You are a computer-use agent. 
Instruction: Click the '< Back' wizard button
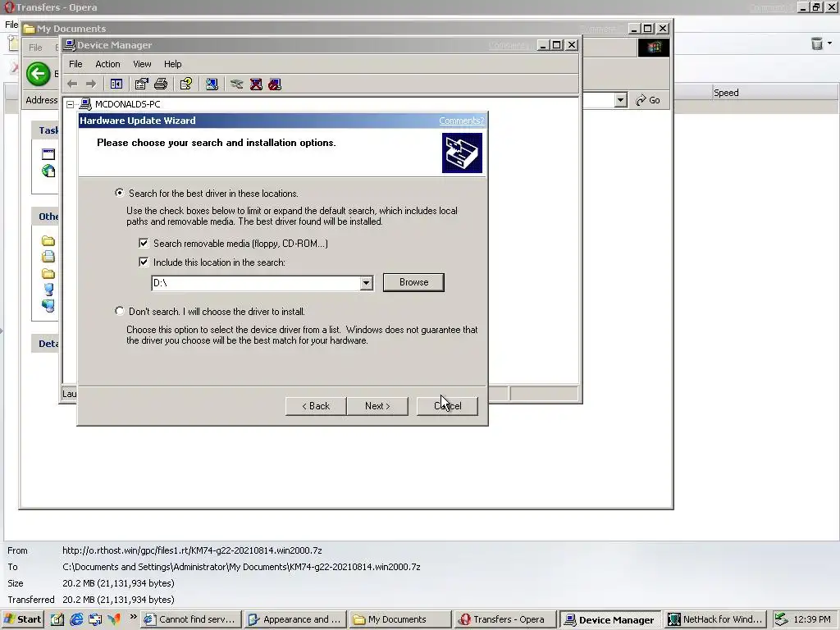[x=316, y=406]
